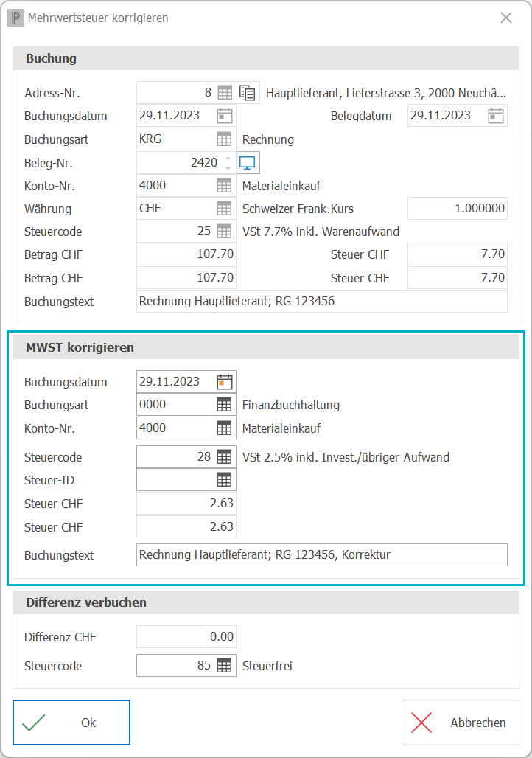Increase the Beleg-Nr. with the up arrow
This screenshot has height=758, width=532.
coord(228,158)
